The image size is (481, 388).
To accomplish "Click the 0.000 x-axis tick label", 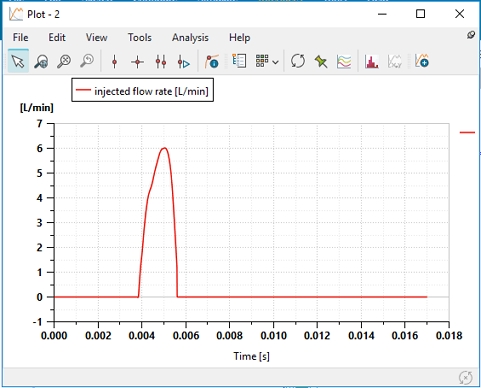I will pyautogui.click(x=54, y=335).
